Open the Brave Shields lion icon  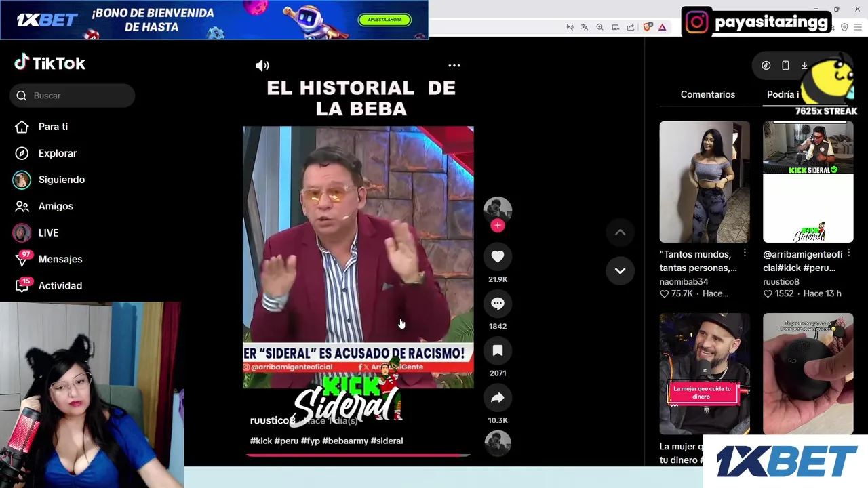click(648, 27)
